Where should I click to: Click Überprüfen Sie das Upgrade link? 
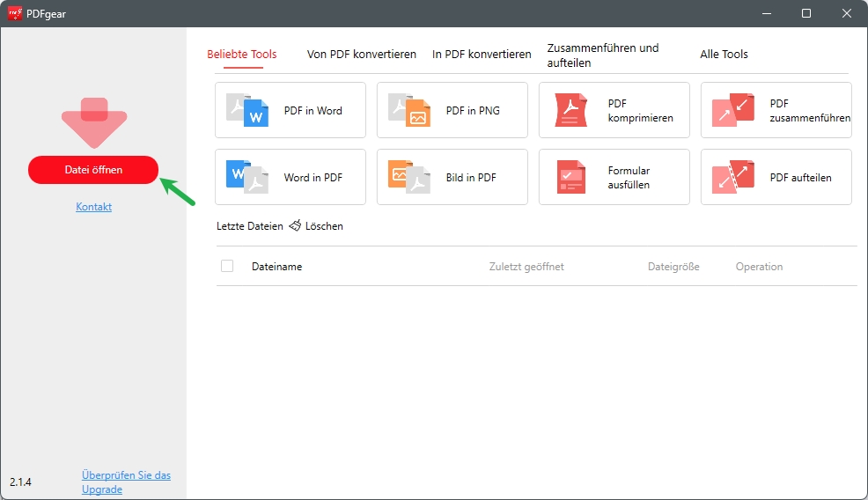126,482
